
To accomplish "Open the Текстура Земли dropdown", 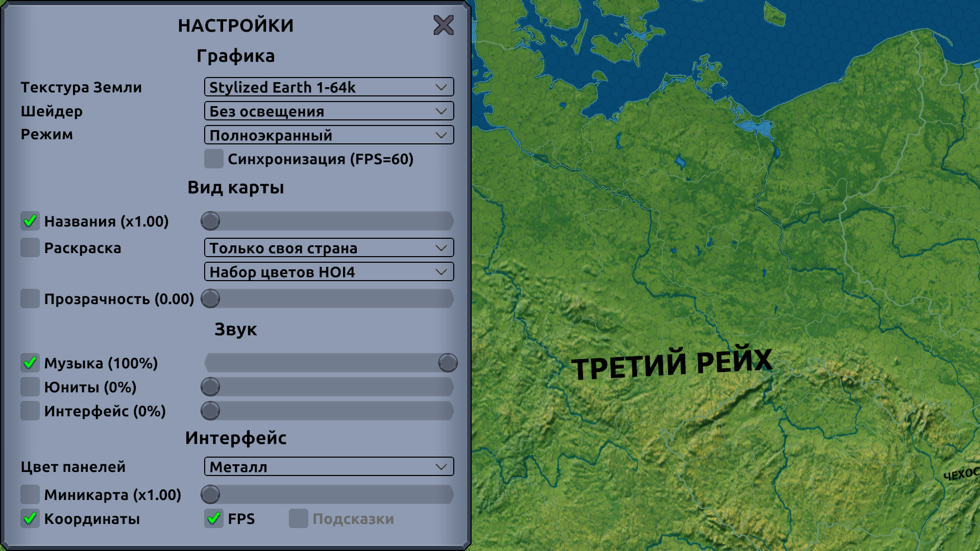I will 329,87.
